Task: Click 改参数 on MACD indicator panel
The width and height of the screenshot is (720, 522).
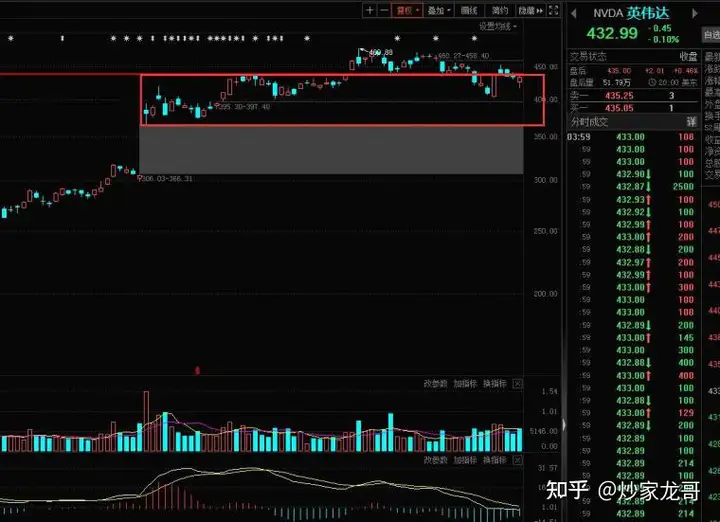Action: 435,460
